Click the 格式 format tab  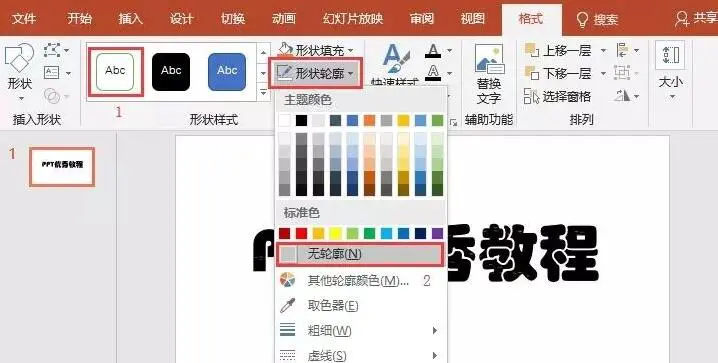[x=531, y=19]
